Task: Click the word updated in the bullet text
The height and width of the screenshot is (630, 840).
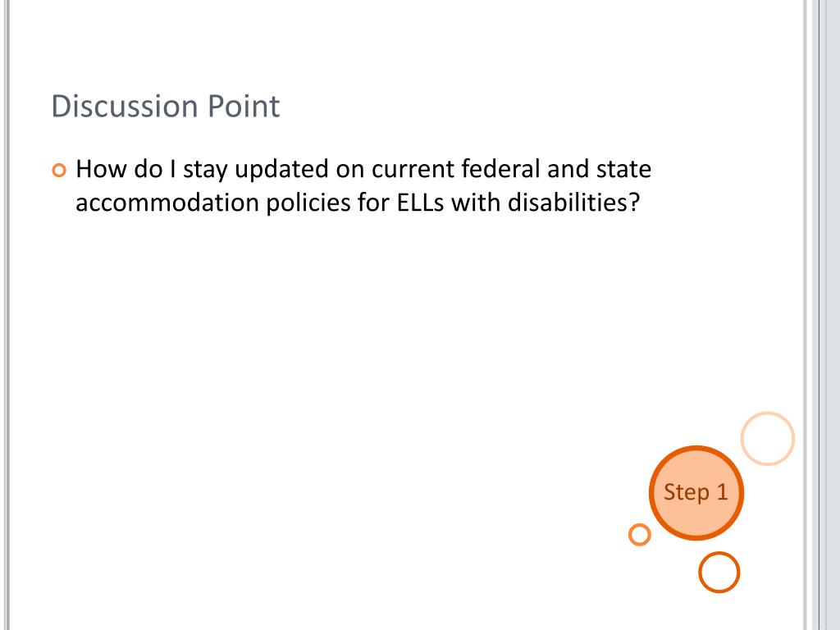Action: [x=282, y=170]
